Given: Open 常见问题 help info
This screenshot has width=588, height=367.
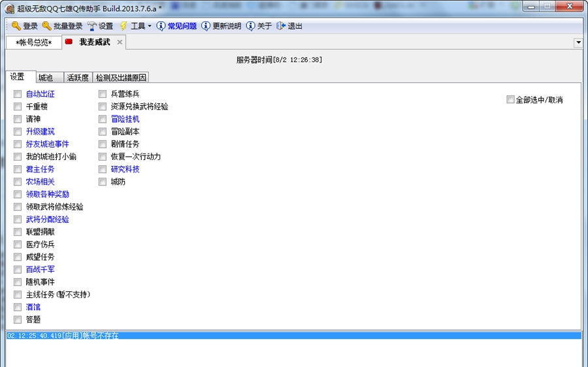Looking at the screenshot, I should pyautogui.click(x=176, y=26).
